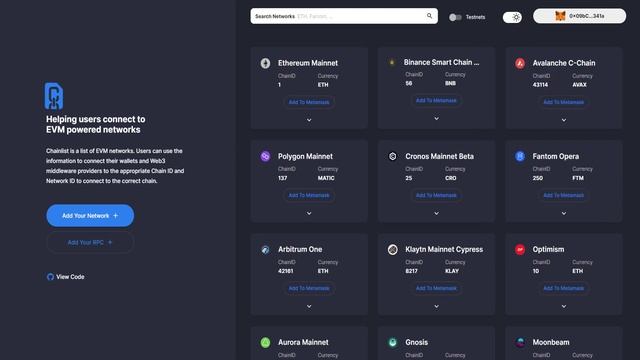640x360 pixels.
Task: Expand the Cronos Mainnet Beta card details
Action: tap(436, 213)
